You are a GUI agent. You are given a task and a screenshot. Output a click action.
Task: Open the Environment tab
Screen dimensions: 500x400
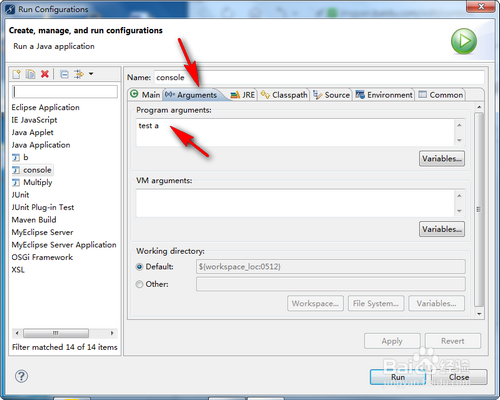(384, 95)
